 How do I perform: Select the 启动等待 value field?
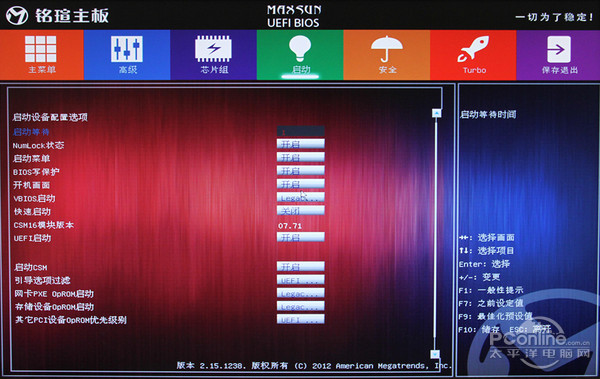[x=301, y=131]
